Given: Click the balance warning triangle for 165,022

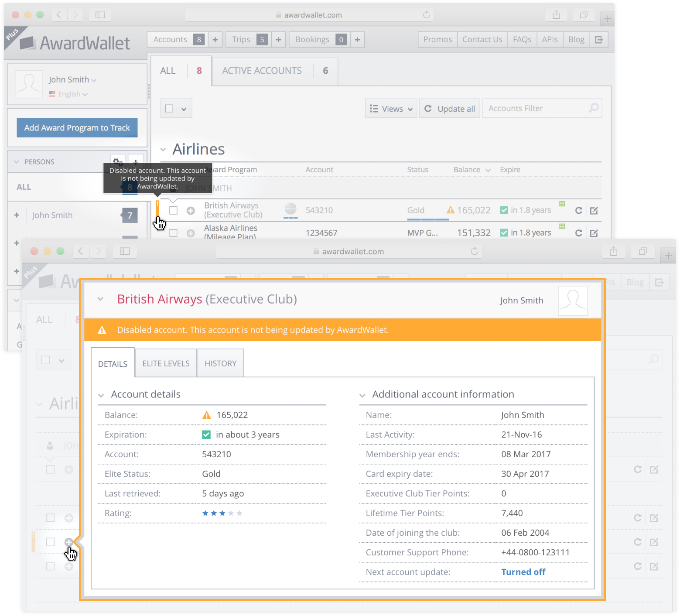Looking at the screenshot, I should pyautogui.click(x=451, y=210).
